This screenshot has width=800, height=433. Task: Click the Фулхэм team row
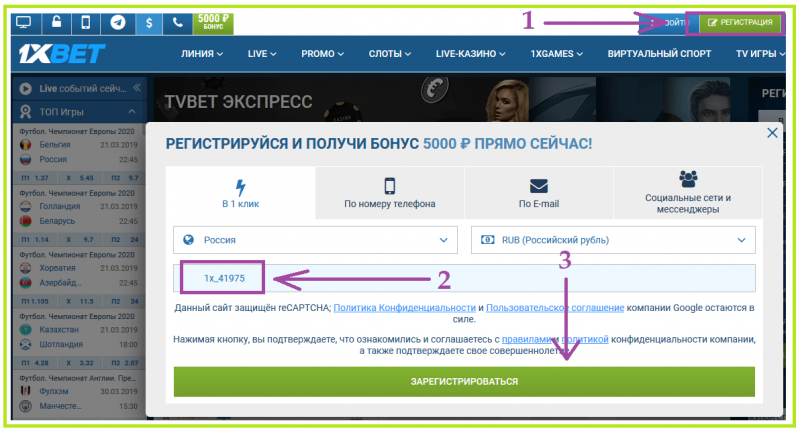click(79, 391)
